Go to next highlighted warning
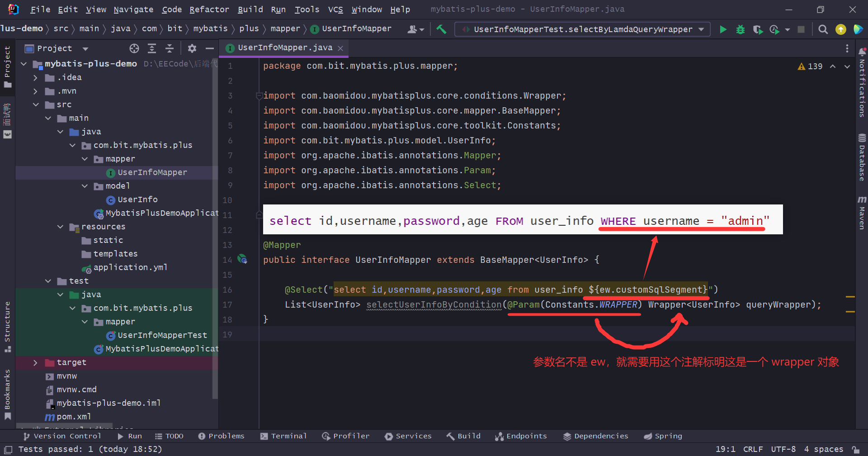 point(847,66)
